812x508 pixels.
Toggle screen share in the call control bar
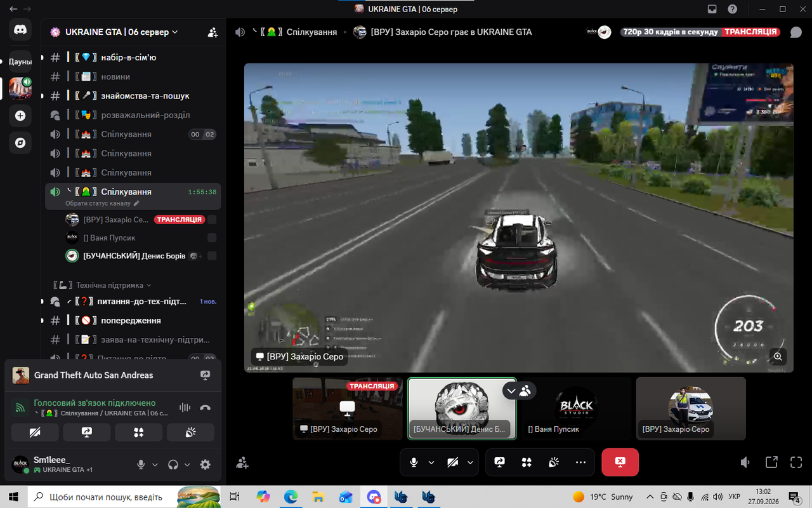coord(499,462)
